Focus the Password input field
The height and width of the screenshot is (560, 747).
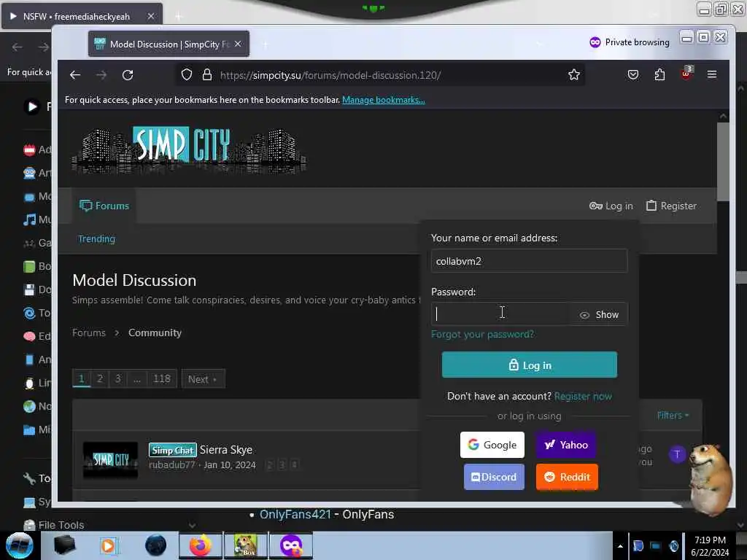click(500, 314)
